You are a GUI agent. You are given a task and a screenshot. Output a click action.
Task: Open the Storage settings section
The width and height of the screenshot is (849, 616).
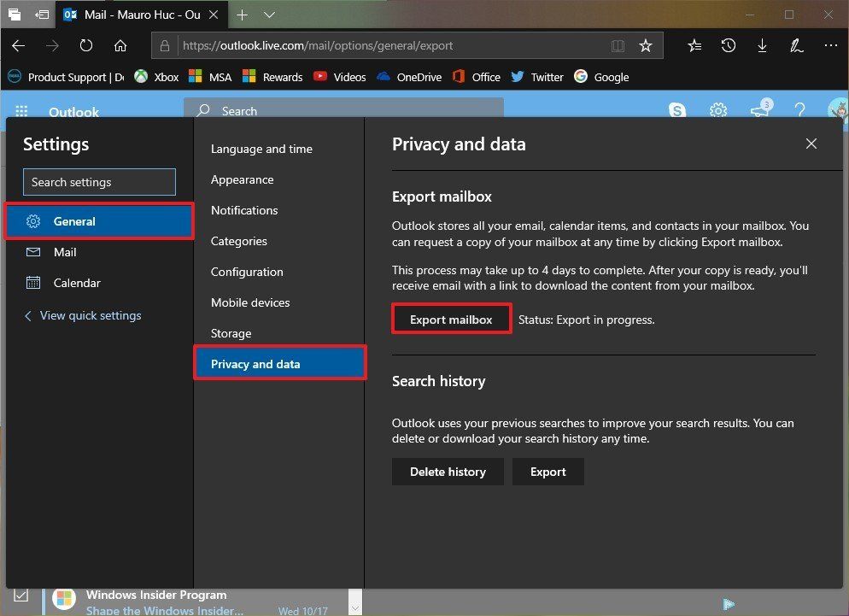pyautogui.click(x=231, y=333)
